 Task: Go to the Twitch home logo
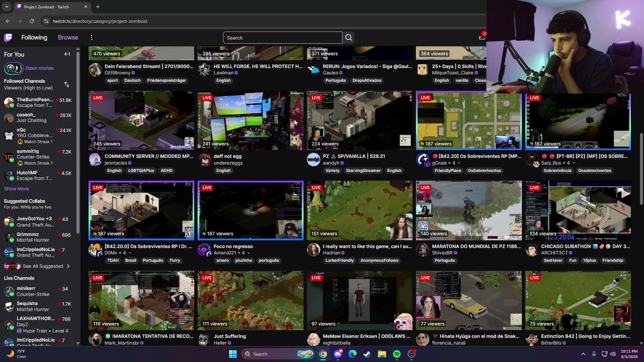8,38
